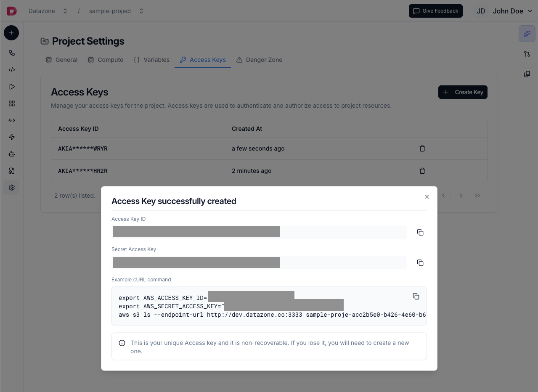Viewport: 538px width, 392px height.
Task: Delete the access key AKIA******WRYR
Action: (x=422, y=148)
